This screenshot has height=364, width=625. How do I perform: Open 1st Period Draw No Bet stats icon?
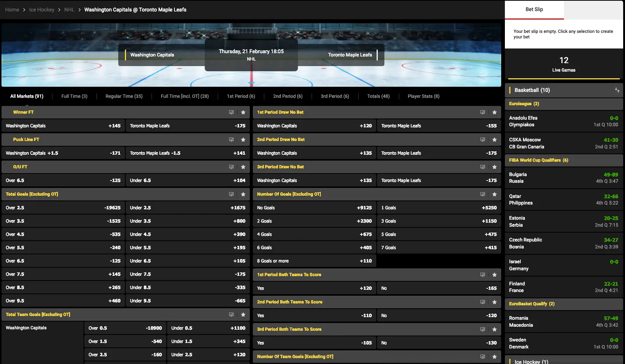click(482, 112)
